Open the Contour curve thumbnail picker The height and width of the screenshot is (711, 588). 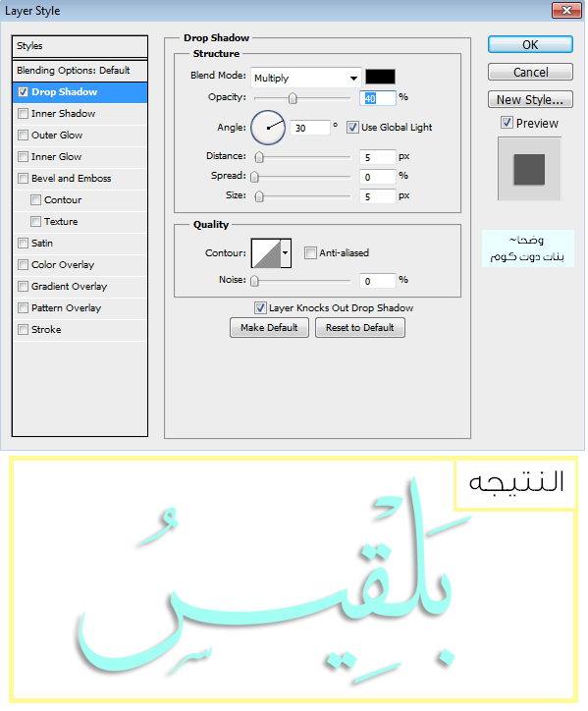pyautogui.click(x=266, y=253)
